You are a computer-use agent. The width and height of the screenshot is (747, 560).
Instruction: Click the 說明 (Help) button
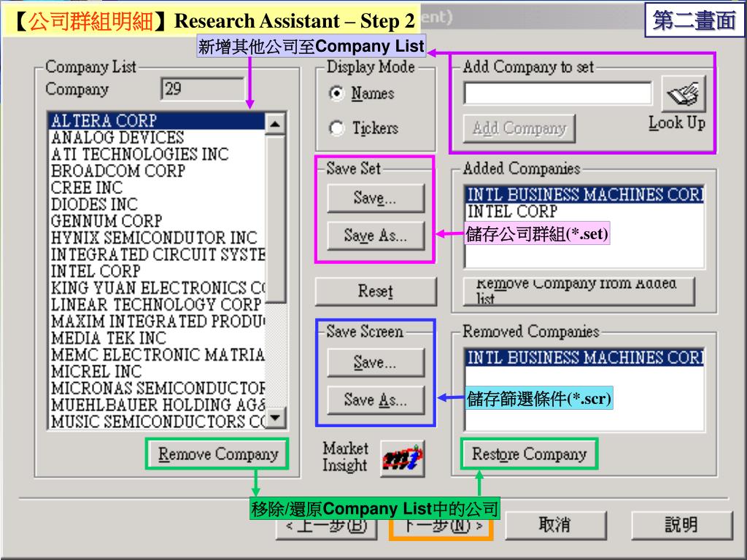[682, 525]
